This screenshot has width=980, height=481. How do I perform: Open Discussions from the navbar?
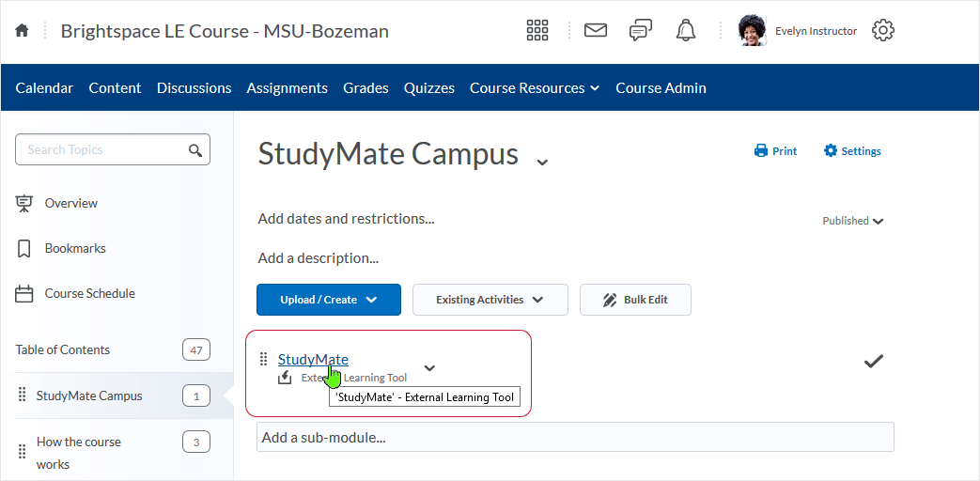tap(194, 88)
